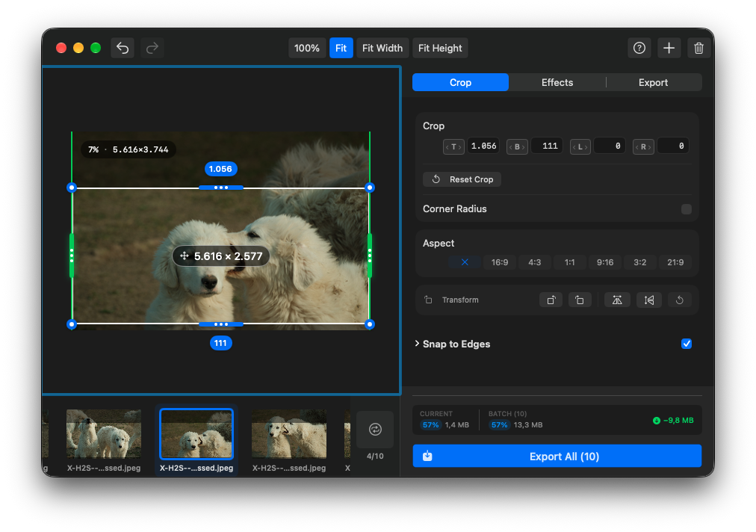The image size is (756, 532).
Task: Select the 16:9 aspect ratio
Action: point(500,262)
